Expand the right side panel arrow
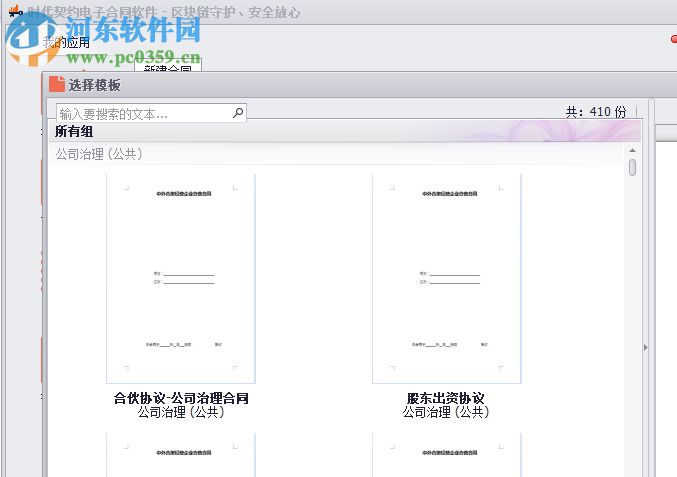This screenshot has width=677, height=477. pos(645,347)
